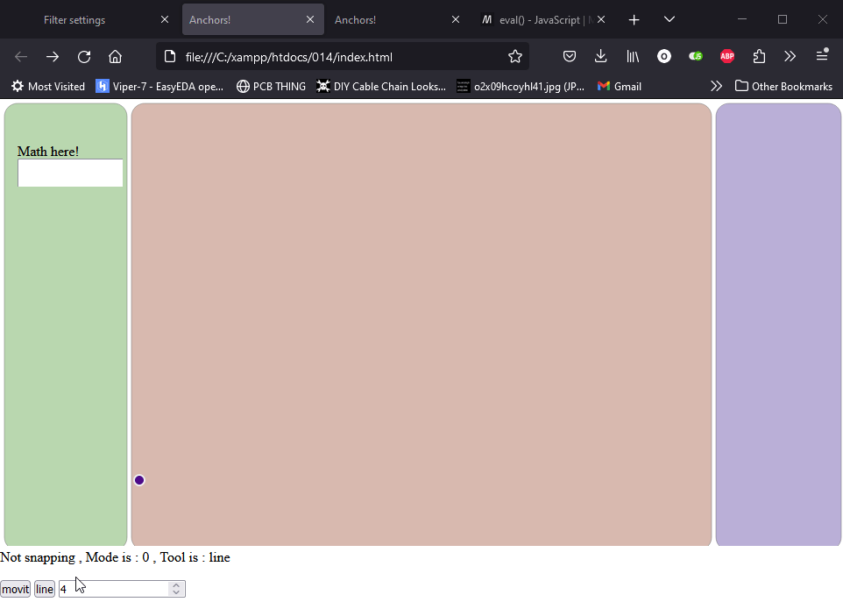The width and height of the screenshot is (843, 616).
Task: Open a new tab
Action: tap(634, 20)
